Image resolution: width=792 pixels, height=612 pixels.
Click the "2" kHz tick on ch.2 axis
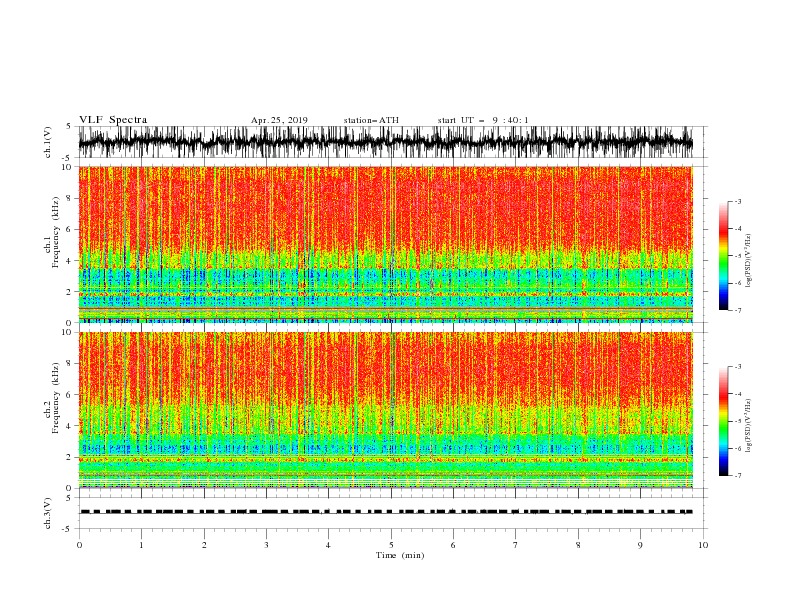70,457
